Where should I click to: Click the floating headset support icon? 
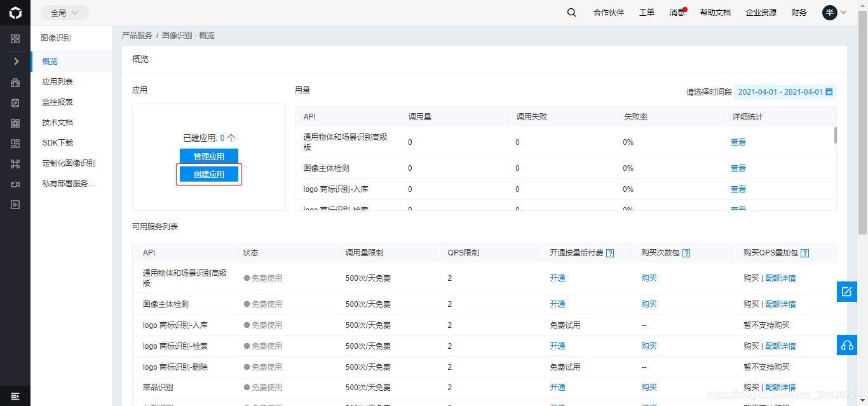point(847,345)
